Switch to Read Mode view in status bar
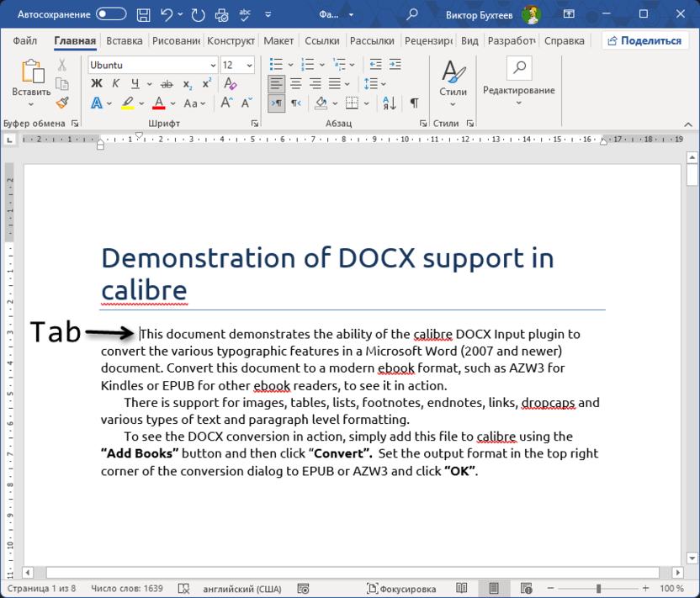Image resolution: width=700 pixels, height=598 pixels. [462, 589]
